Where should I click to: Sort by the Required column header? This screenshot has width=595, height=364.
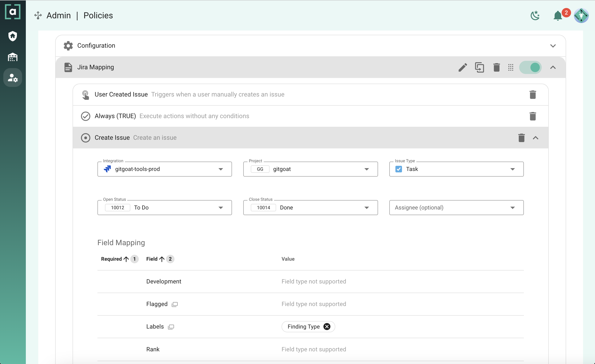pyautogui.click(x=112, y=259)
